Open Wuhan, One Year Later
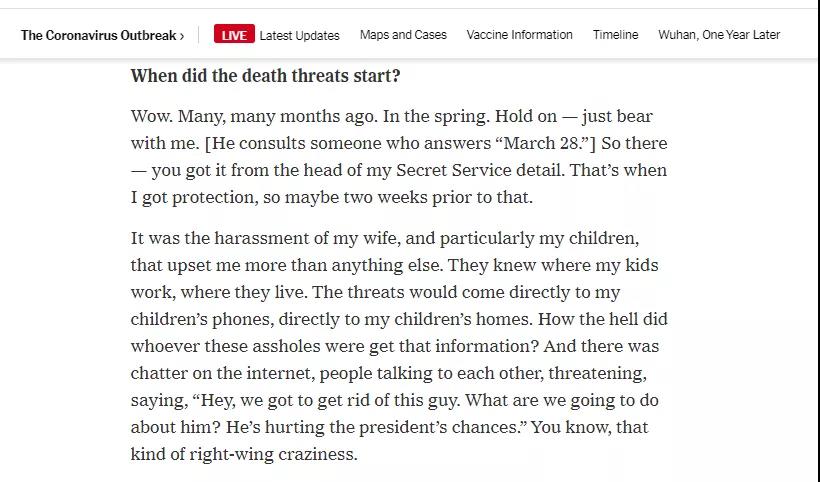The height and width of the screenshot is (482, 820). [719, 35]
